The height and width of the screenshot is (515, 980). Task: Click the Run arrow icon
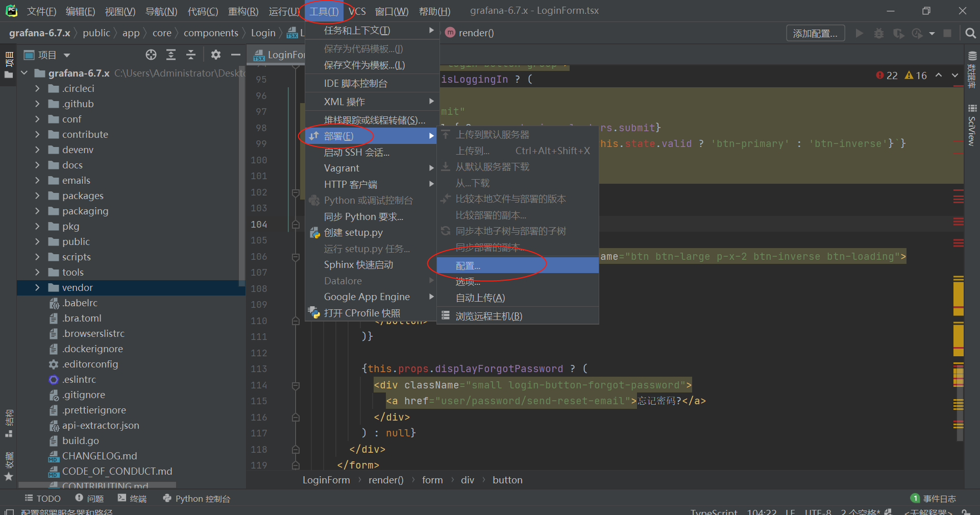(860, 33)
